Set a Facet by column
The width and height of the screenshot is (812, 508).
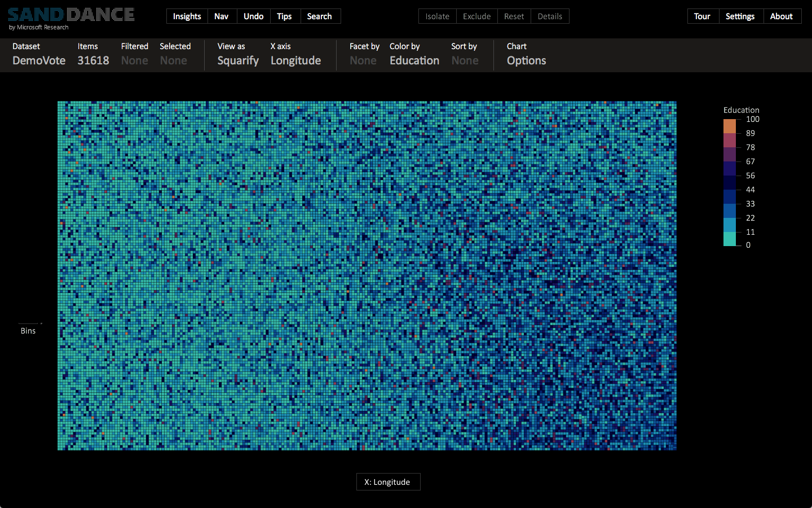(x=363, y=60)
